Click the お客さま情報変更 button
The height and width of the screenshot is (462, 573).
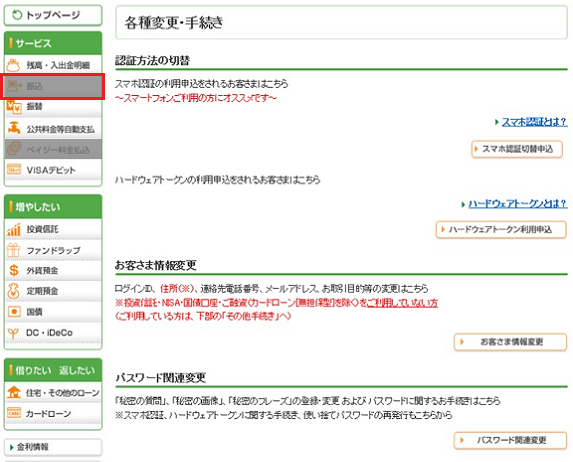510,342
